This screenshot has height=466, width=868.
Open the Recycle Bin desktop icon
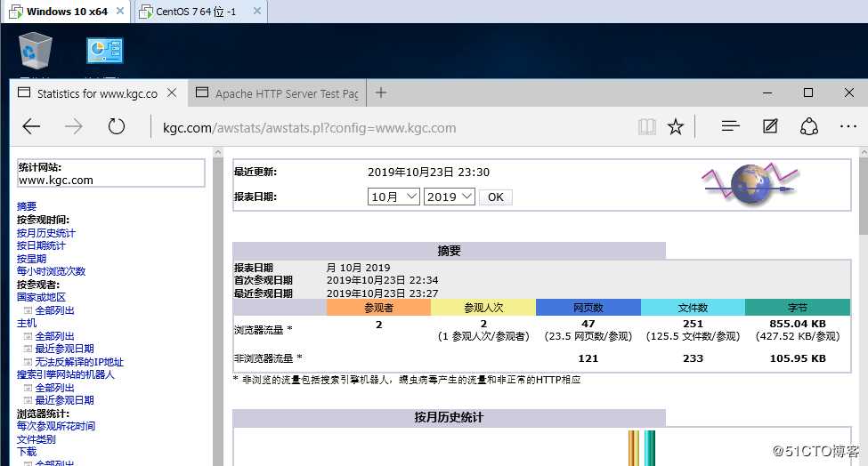(x=36, y=51)
